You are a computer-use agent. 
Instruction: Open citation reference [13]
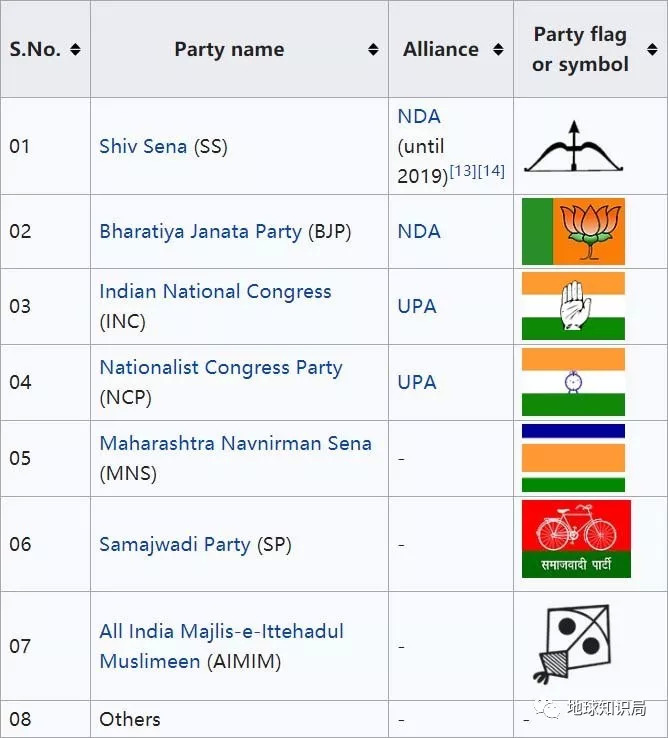(463, 171)
